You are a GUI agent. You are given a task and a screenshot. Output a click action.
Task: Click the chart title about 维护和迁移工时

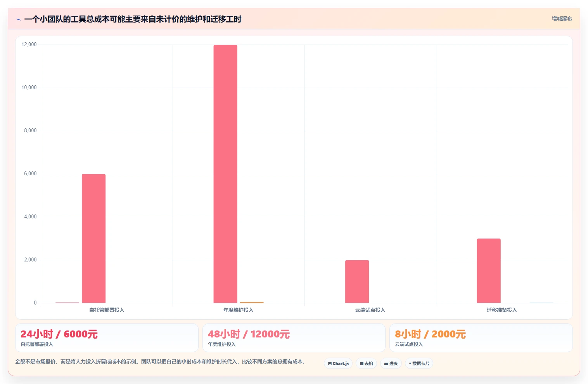pos(133,19)
